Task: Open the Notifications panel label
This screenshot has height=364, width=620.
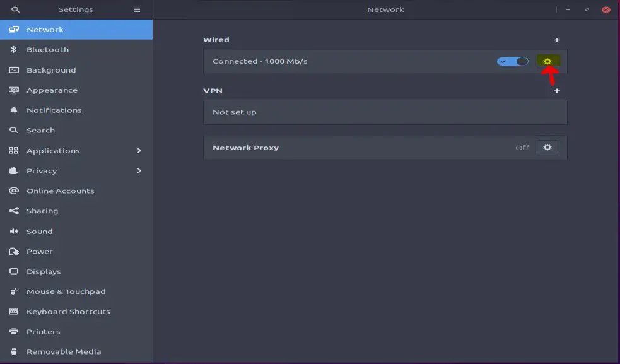Action: click(x=54, y=110)
